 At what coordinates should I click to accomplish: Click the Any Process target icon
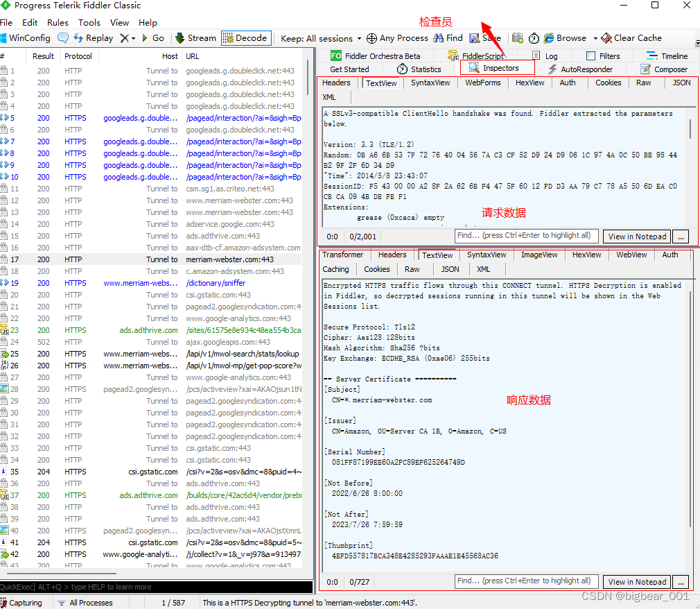[371, 38]
